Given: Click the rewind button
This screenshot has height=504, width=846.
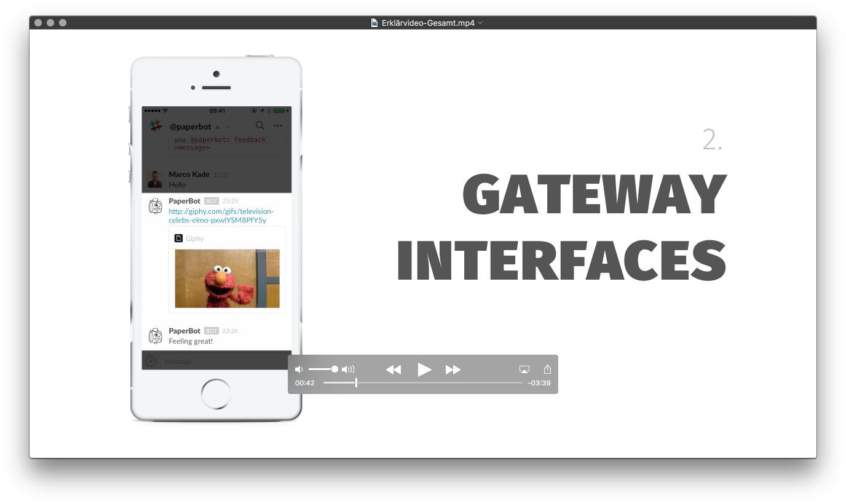Looking at the screenshot, I should 393,369.
